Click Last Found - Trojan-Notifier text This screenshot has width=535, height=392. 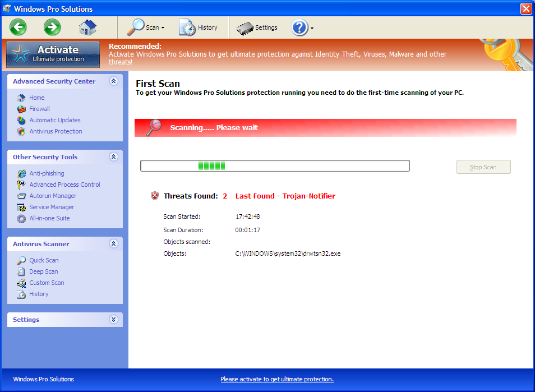[285, 196]
